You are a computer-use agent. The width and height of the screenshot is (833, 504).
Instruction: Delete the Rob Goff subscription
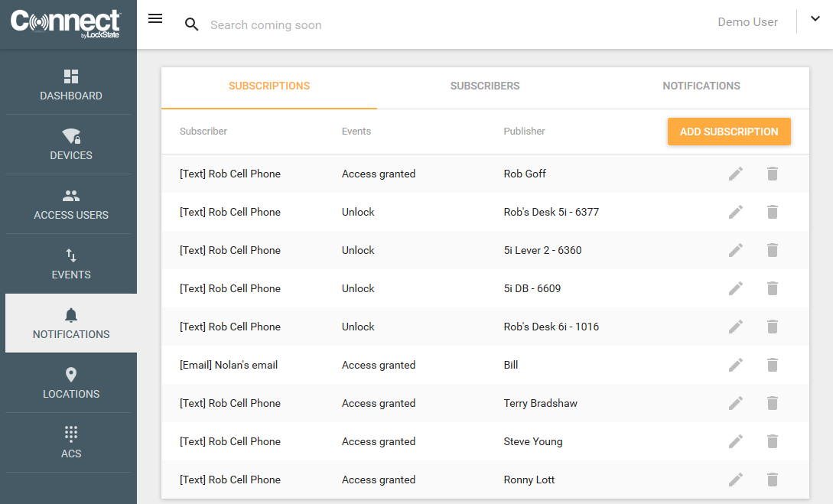click(x=773, y=174)
